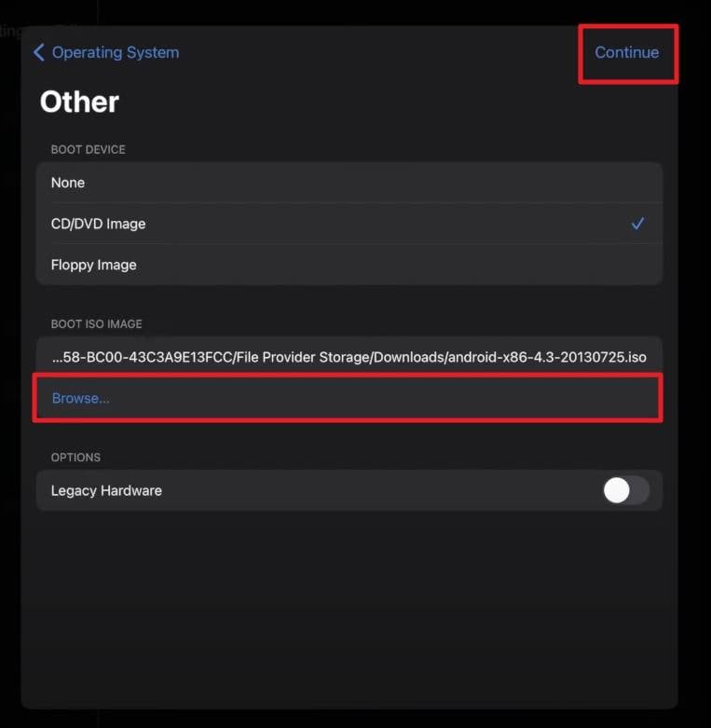The width and height of the screenshot is (711, 728).
Task: Tap the back chevron arrow icon
Action: pyautogui.click(x=38, y=52)
